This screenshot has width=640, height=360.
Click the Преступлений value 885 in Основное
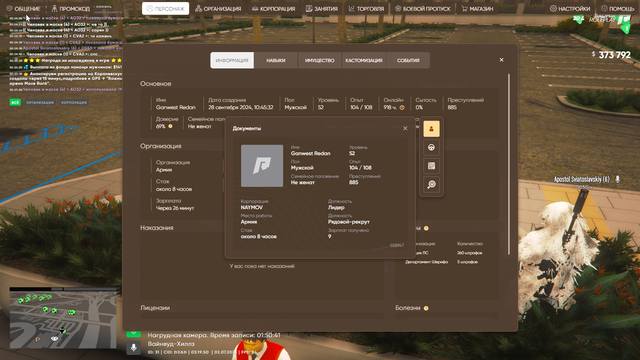click(x=452, y=107)
